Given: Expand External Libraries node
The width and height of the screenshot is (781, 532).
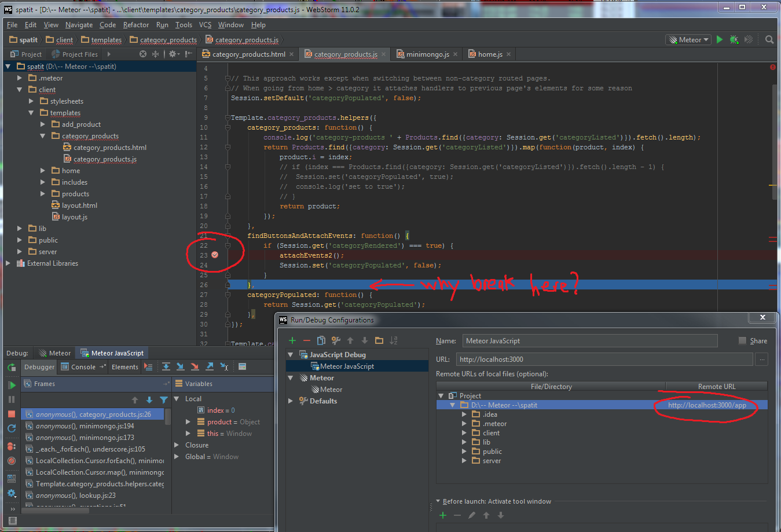Looking at the screenshot, I should pos(8,263).
